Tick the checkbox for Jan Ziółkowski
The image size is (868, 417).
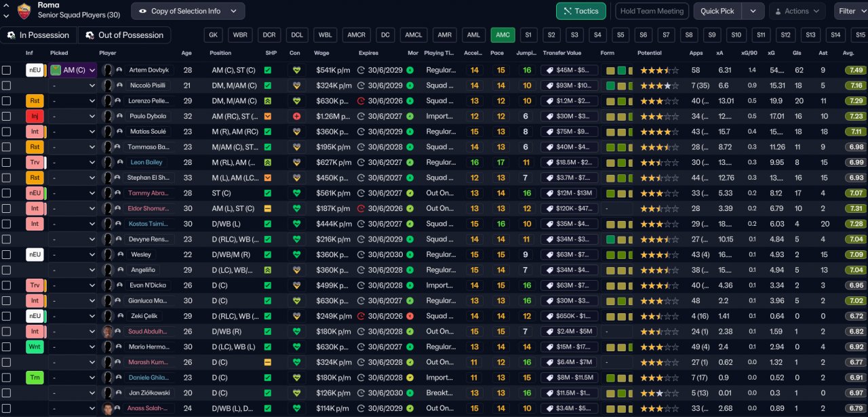point(6,393)
